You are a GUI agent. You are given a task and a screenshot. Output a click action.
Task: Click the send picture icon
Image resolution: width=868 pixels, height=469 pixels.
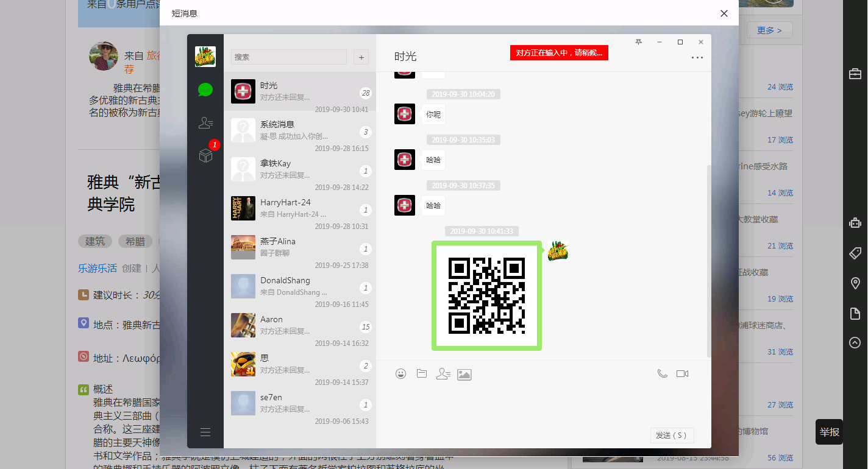click(x=464, y=375)
